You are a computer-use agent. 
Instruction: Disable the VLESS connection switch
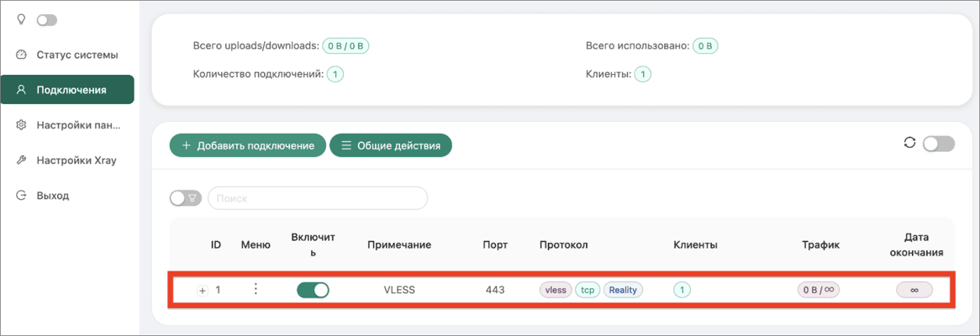pyautogui.click(x=313, y=290)
